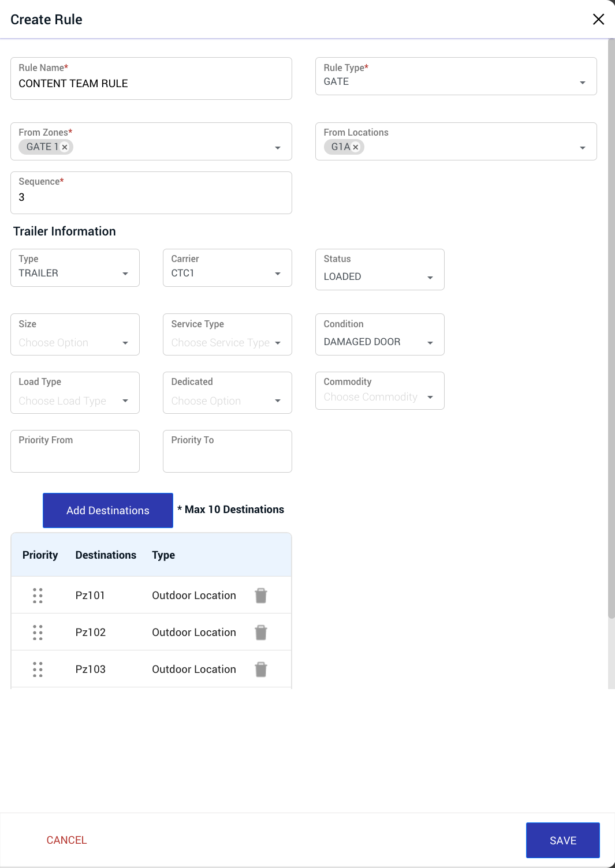The image size is (615, 868).
Task: Delete the Pz103 destination row
Action: (261, 669)
